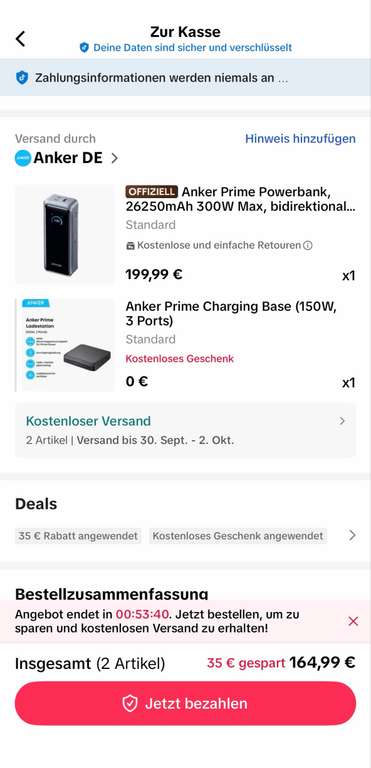The image size is (371, 768).
Task: Expand the Deals section arrow
Action: coord(352,535)
